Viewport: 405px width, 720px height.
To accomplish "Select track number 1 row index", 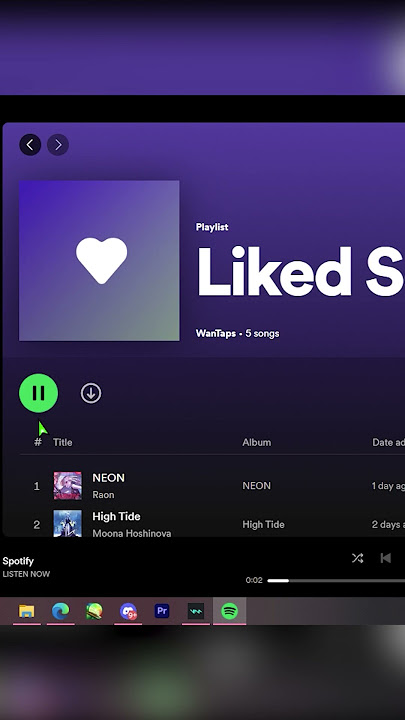I will pyautogui.click(x=37, y=486).
